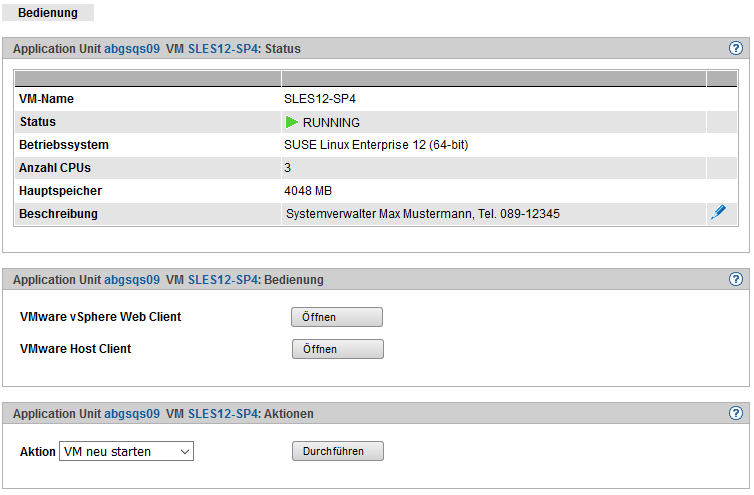This screenshot has width=754, height=495.
Task: Click the green RUNNING status arrow icon
Action: pos(292,122)
